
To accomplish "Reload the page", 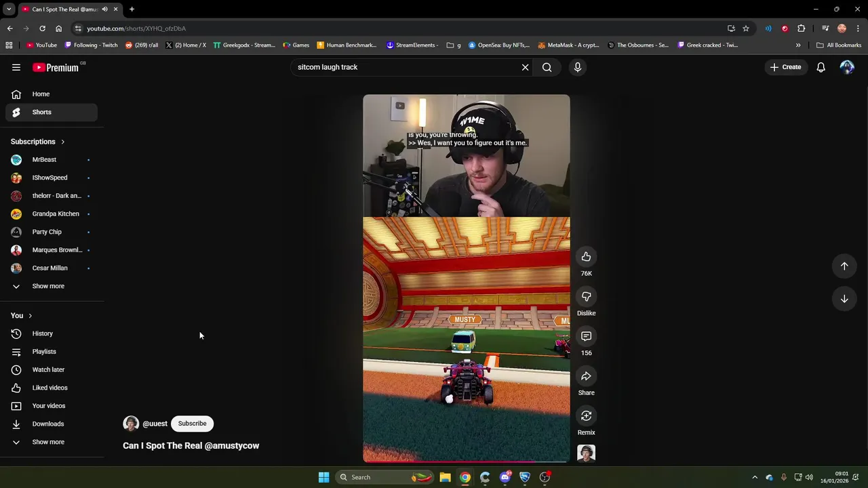I will tap(42, 28).
